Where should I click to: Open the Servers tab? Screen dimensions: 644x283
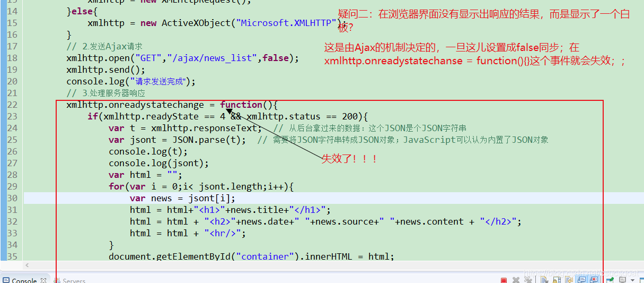click(69, 280)
